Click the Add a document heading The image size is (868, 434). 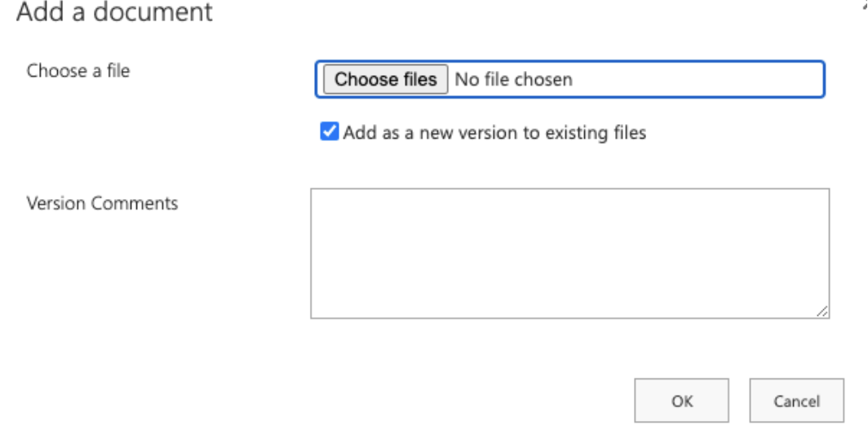(x=114, y=11)
